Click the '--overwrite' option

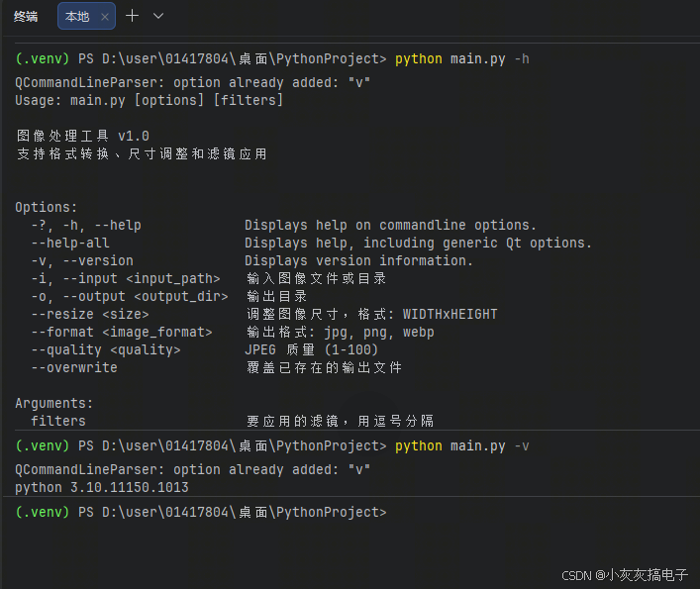(x=74, y=367)
